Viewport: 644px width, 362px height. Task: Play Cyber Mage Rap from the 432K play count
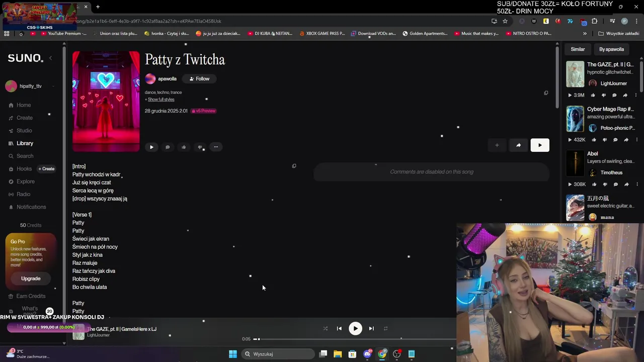[x=576, y=140]
